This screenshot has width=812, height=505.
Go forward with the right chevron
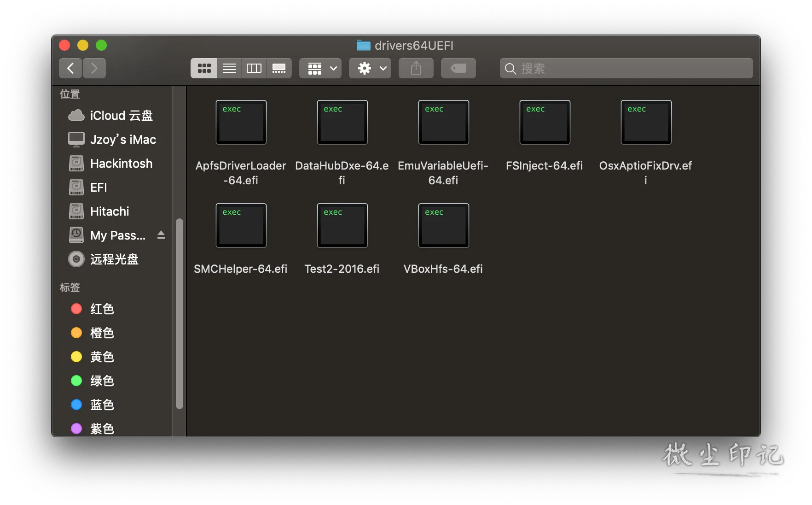pyautogui.click(x=94, y=68)
